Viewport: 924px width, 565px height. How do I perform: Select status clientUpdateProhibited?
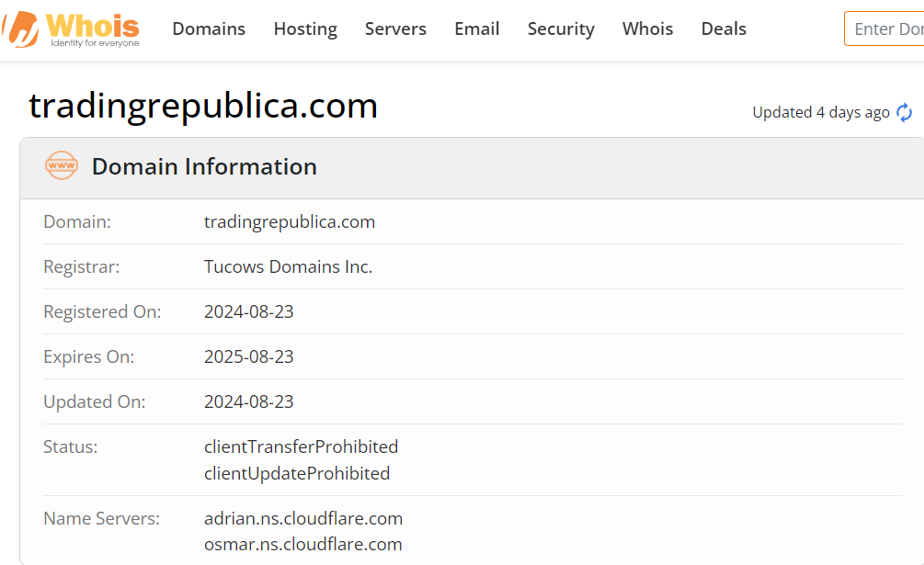[297, 473]
